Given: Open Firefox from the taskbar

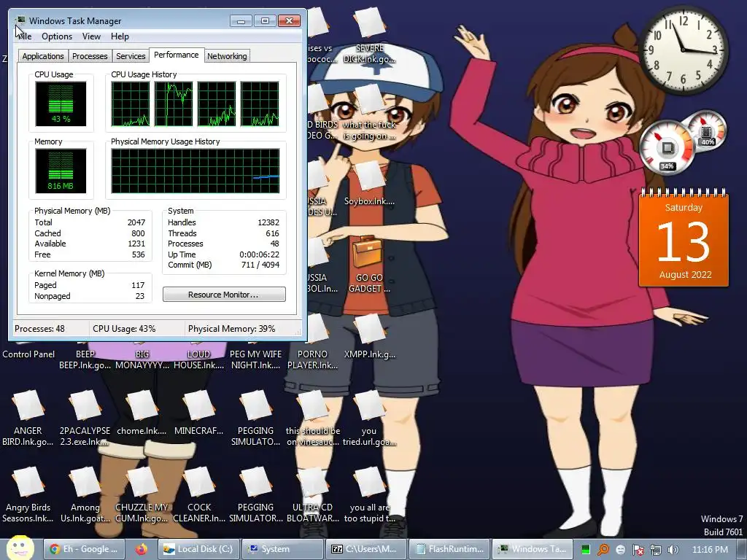Looking at the screenshot, I should click(x=141, y=549).
